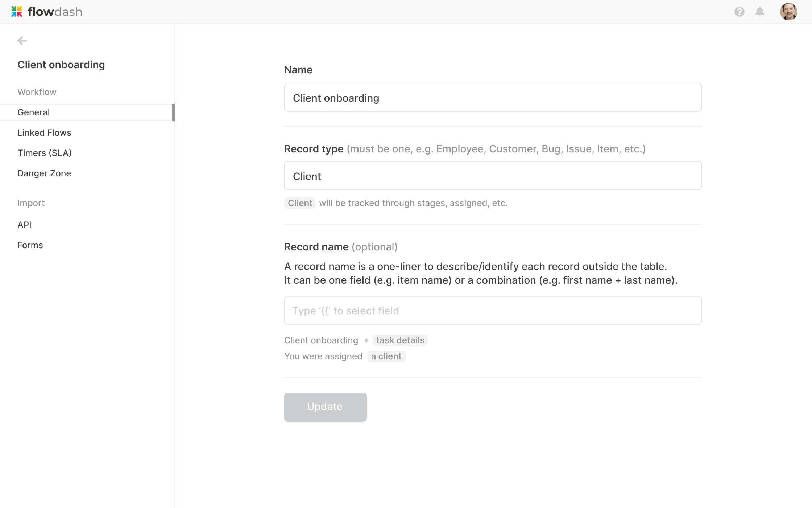
Task: Open Linked Flows settings
Action: 44,133
